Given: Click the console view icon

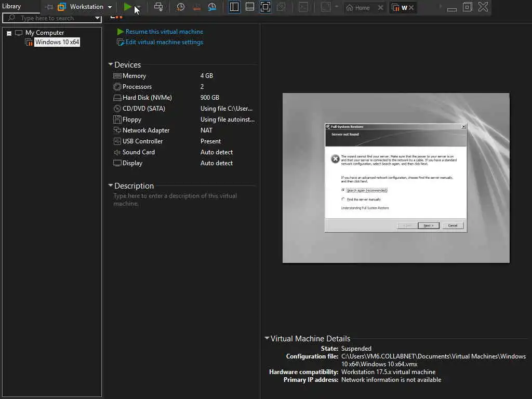Looking at the screenshot, I should (x=303, y=7).
